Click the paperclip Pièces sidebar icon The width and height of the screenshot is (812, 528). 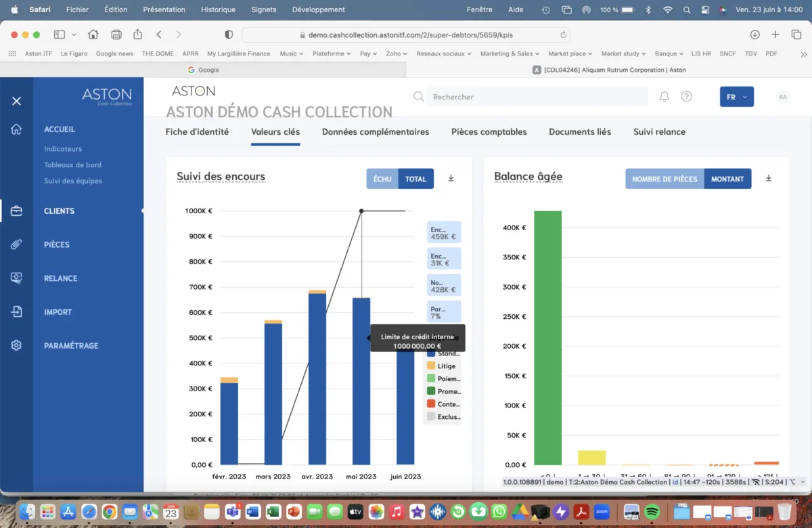point(16,244)
